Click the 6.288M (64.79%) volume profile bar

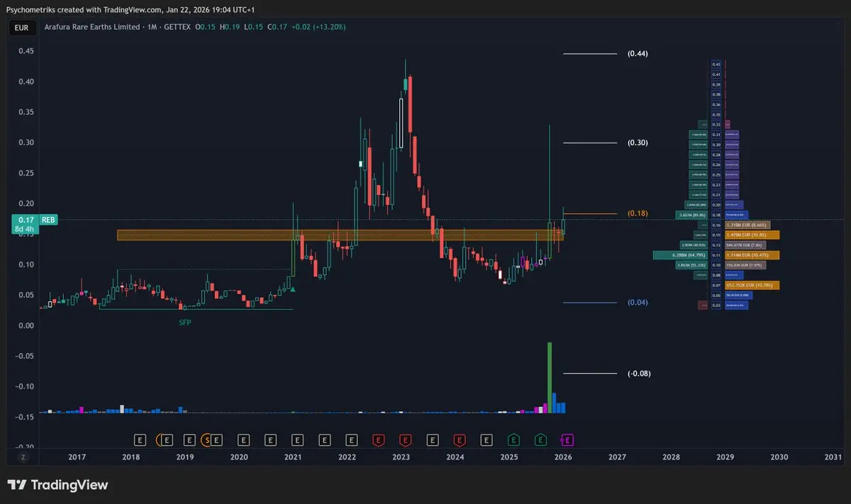coord(680,254)
